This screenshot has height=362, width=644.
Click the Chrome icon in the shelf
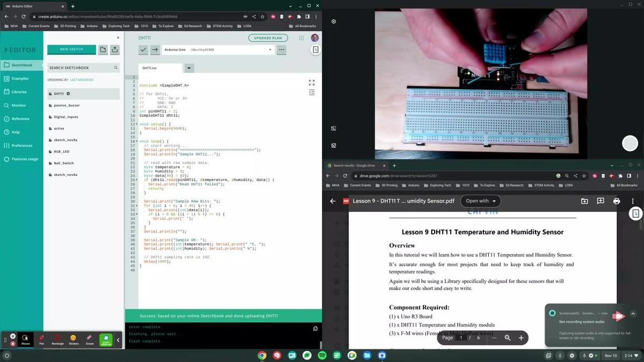[262, 356]
